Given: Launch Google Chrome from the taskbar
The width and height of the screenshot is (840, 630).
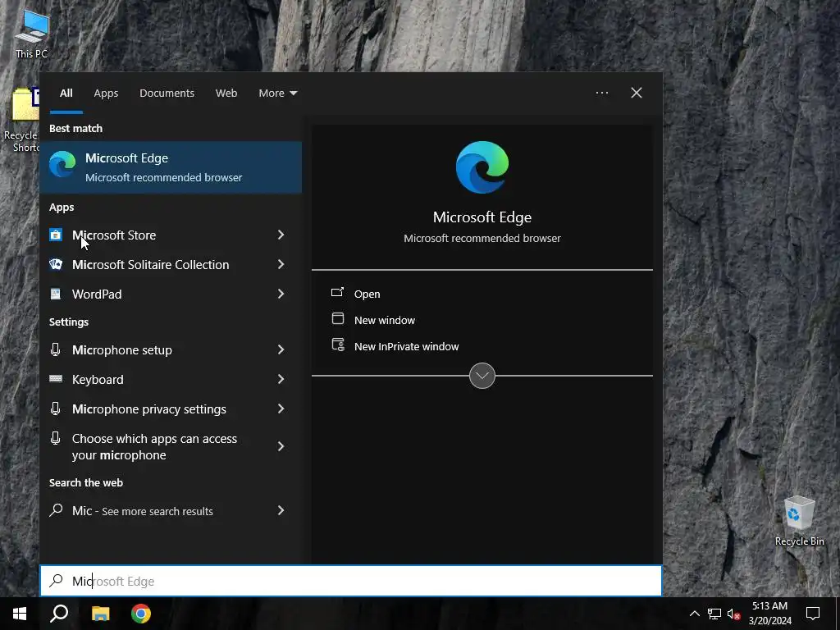Looking at the screenshot, I should (x=141, y=614).
